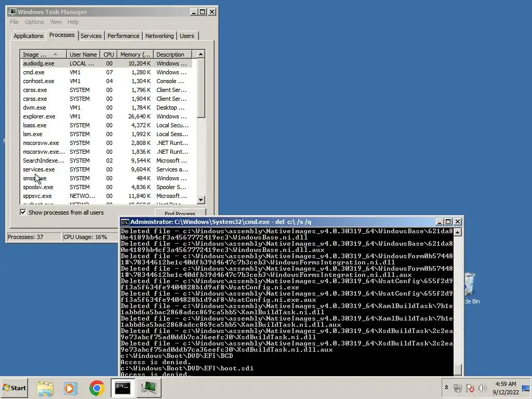Click process list scrollbar up arrow

(201, 54)
